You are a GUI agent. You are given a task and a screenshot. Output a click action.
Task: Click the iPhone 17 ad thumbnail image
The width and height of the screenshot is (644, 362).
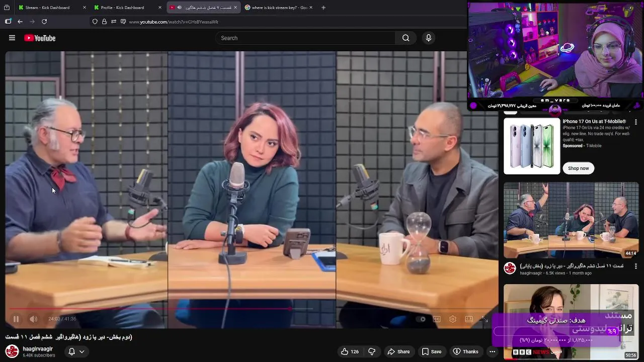pyautogui.click(x=532, y=146)
